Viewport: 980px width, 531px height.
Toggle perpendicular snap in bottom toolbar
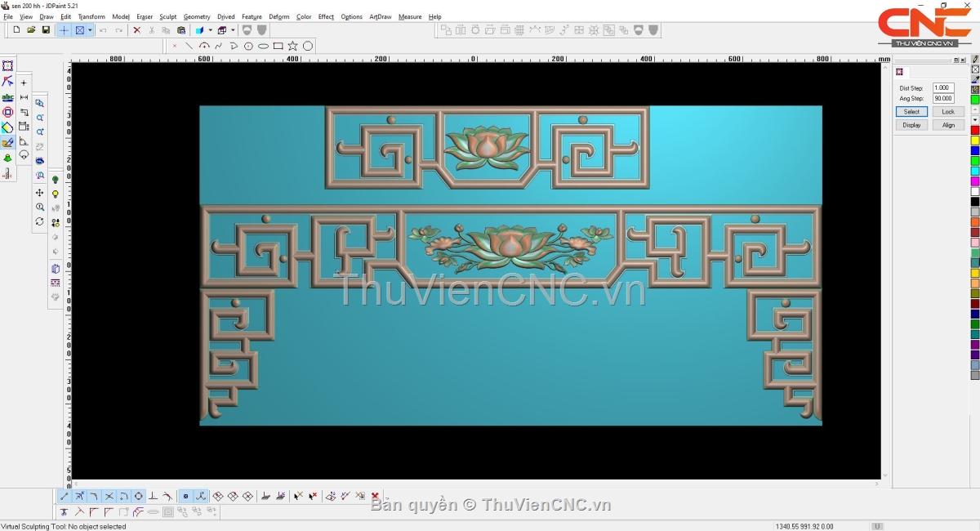tap(153, 496)
